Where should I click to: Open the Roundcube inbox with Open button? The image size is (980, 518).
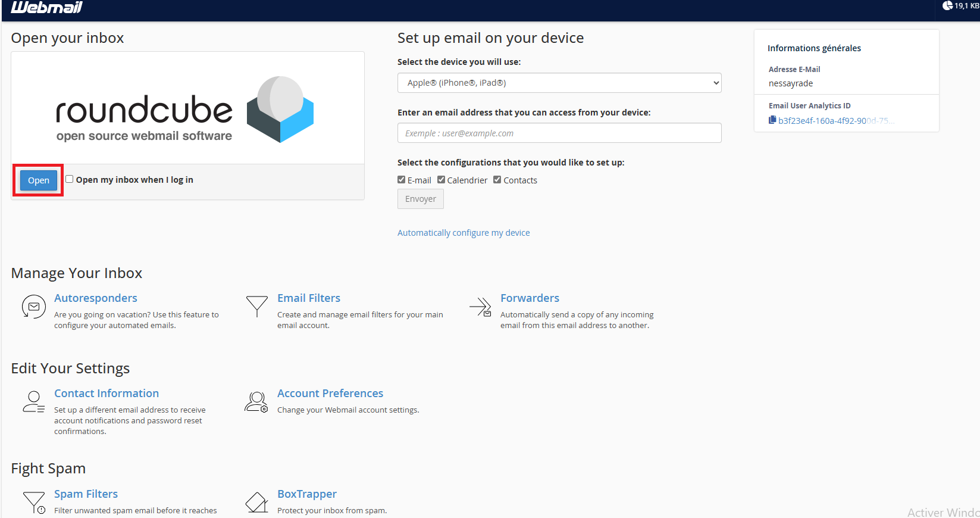pyautogui.click(x=39, y=180)
